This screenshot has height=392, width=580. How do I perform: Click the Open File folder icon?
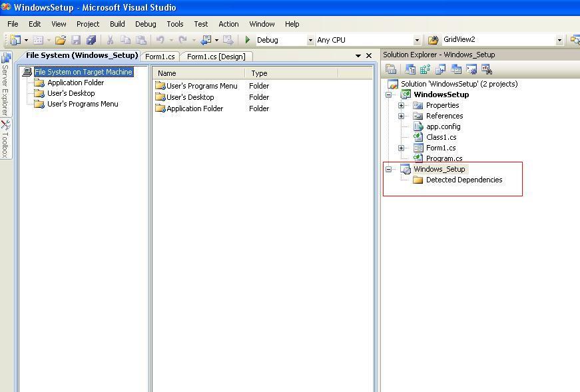point(61,39)
